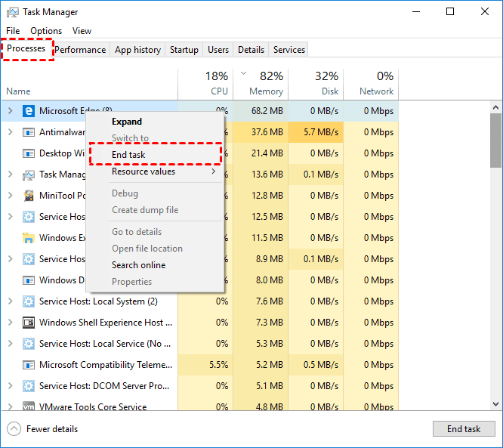503x448 pixels.
Task: Switch to the Startup tab
Action: click(184, 50)
